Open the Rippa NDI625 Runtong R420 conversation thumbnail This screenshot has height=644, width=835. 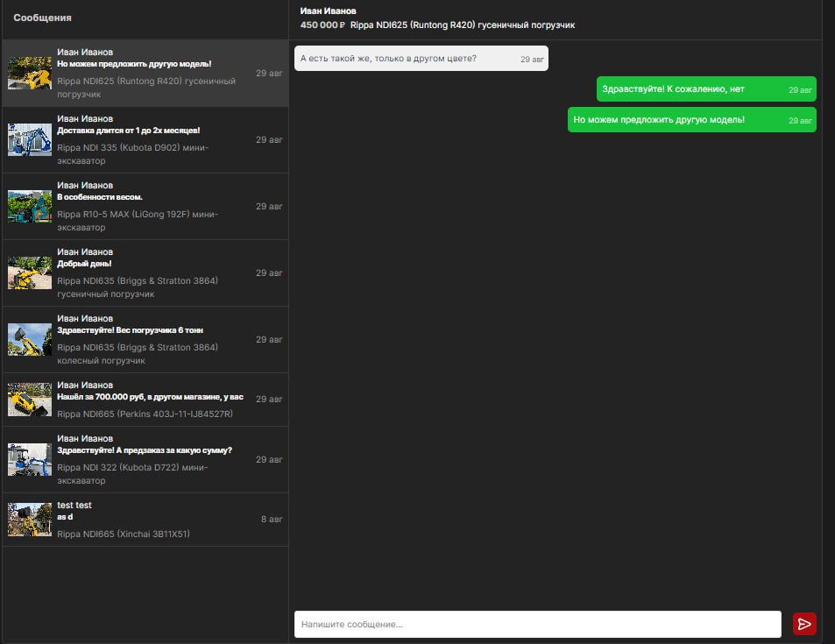click(30, 74)
